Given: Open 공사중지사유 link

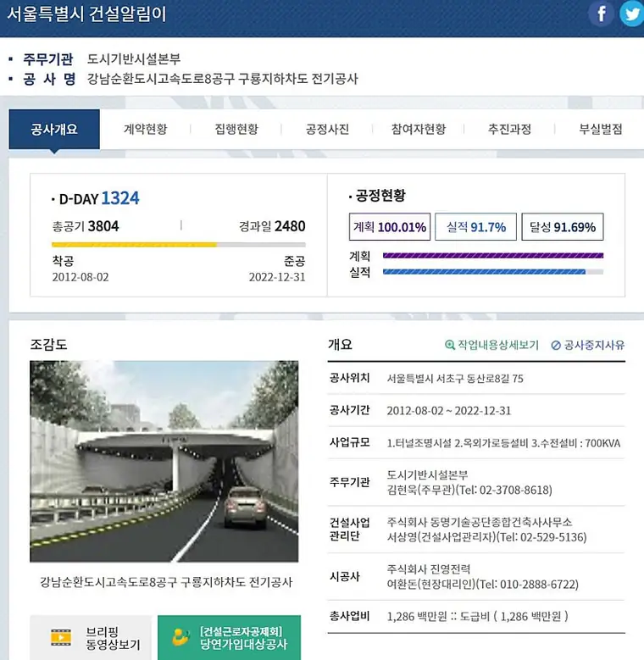Looking at the screenshot, I should [588, 345].
